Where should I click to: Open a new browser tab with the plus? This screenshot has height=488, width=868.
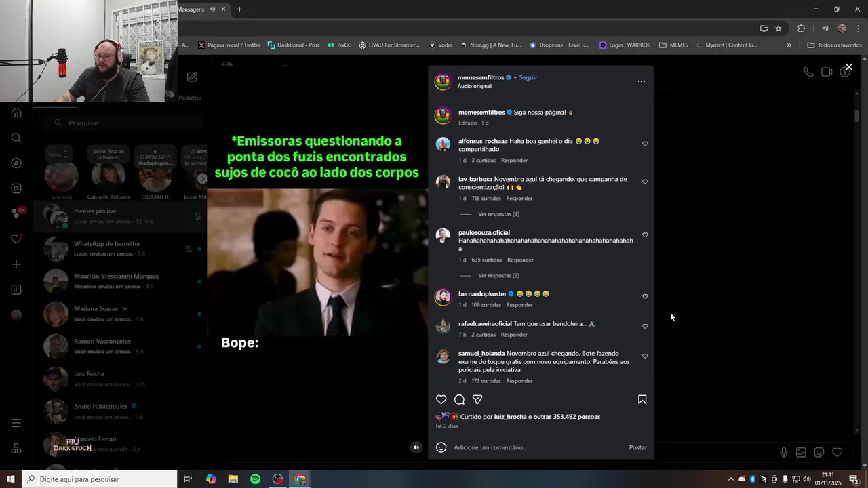coord(239,9)
